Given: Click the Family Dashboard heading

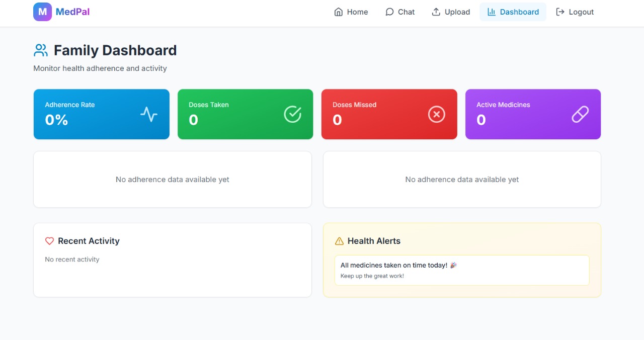Looking at the screenshot, I should (x=115, y=50).
